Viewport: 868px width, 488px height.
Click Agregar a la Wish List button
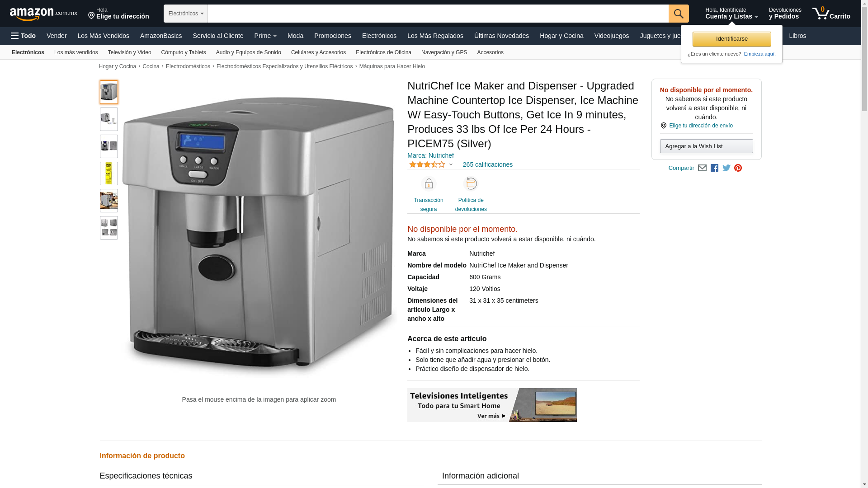point(706,146)
